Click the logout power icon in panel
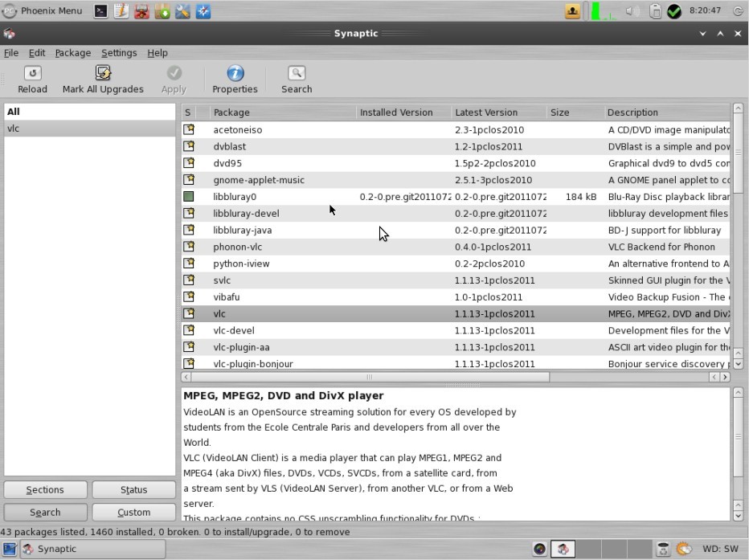The height and width of the screenshot is (560, 749). [x=738, y=11]
